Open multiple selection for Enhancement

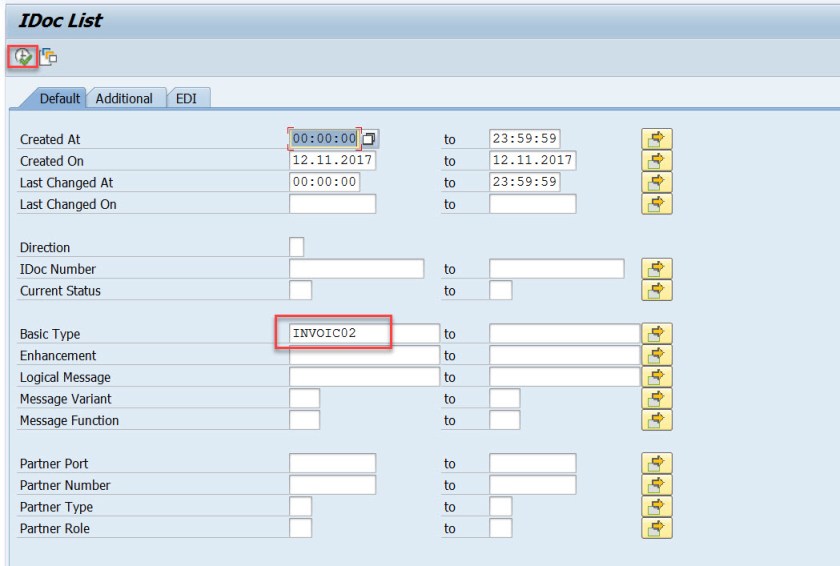point(656,355)
